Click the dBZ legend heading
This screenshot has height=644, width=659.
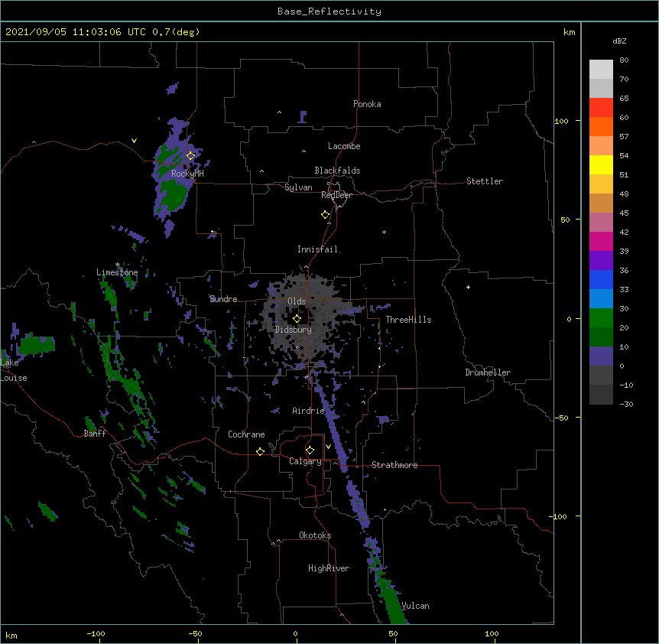click(x=619, y=41)
